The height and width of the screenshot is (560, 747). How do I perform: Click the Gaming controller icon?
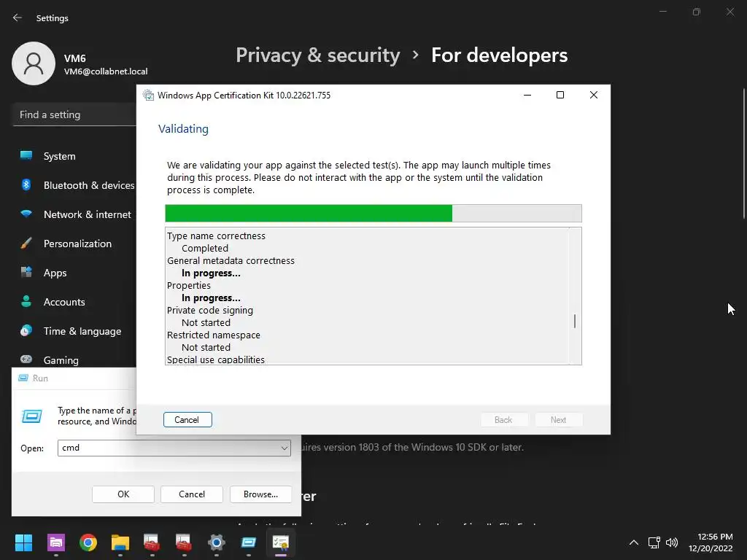[26, 359]
